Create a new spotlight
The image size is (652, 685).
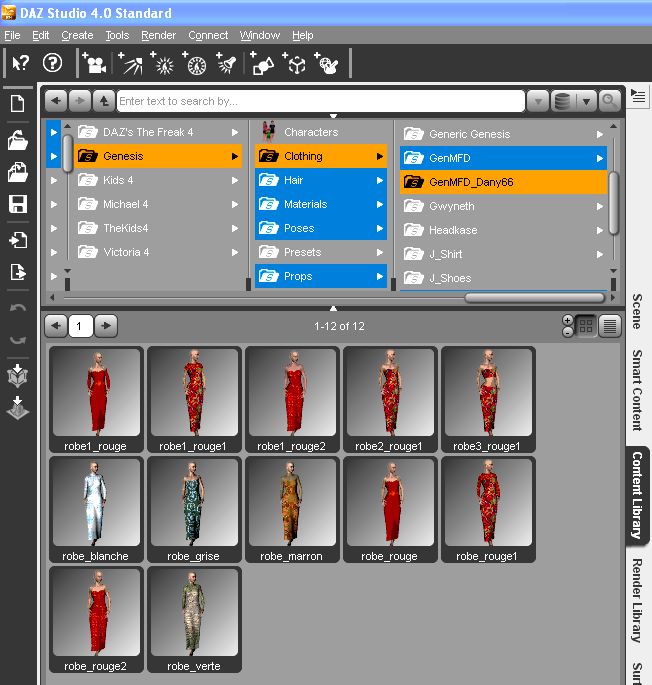click(x=226, y=63)
